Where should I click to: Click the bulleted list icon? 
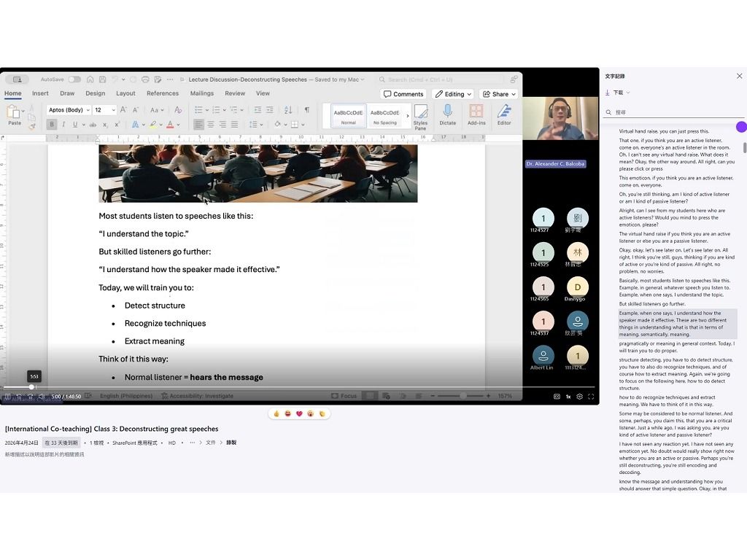click(198, 110)
